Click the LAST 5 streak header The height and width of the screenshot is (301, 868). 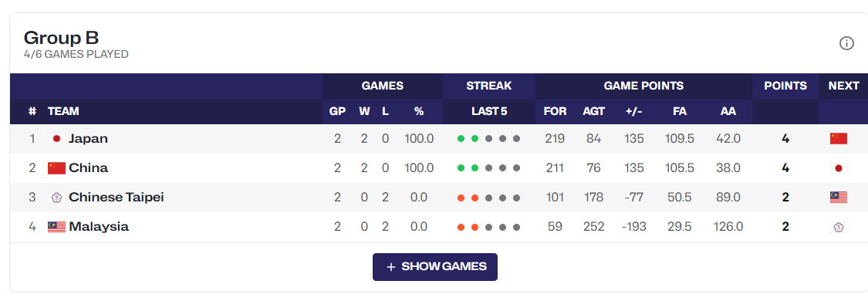click(x=489, y=111)
